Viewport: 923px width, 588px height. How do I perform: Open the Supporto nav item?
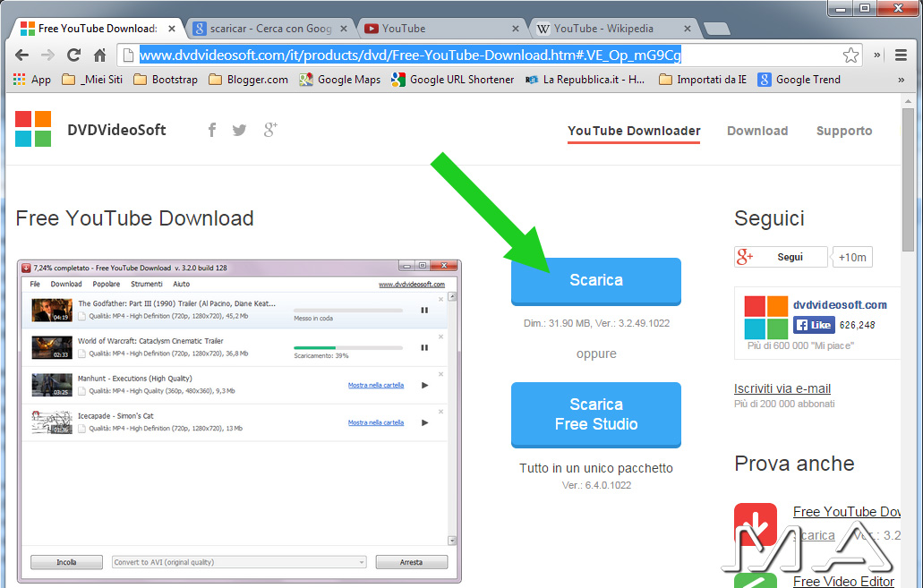click(x=844, y=132)
